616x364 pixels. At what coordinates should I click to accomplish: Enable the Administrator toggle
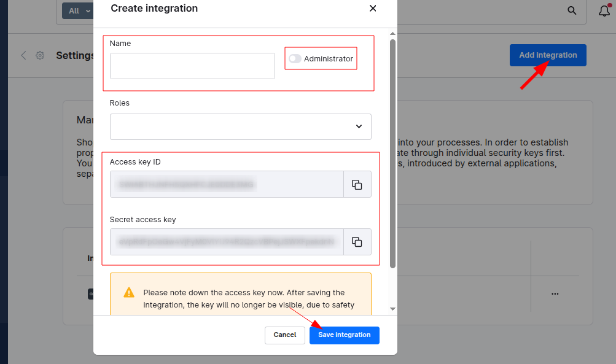click(x=295, y=58)
